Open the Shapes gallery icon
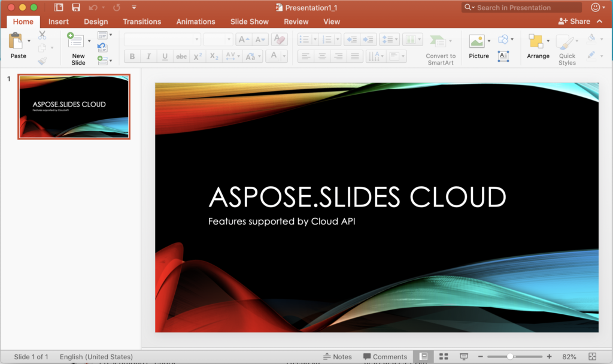The height and width of the screenshot is (364, 613). point(503,39)
